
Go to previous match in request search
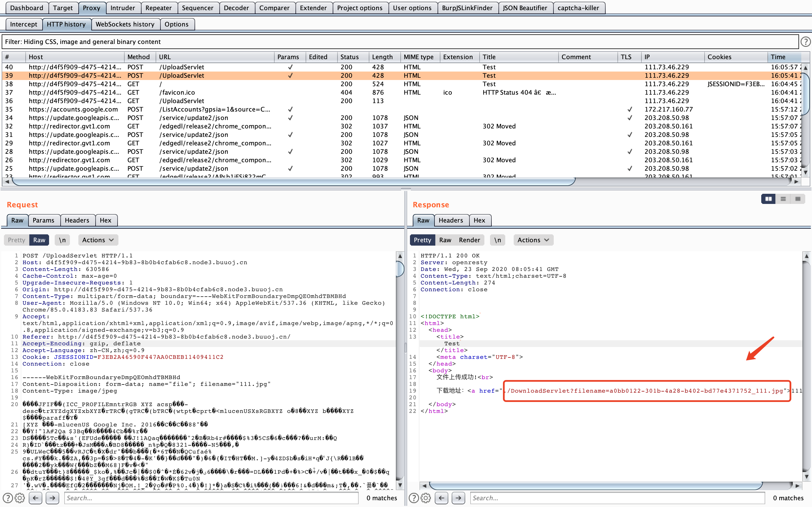(36, 498)
